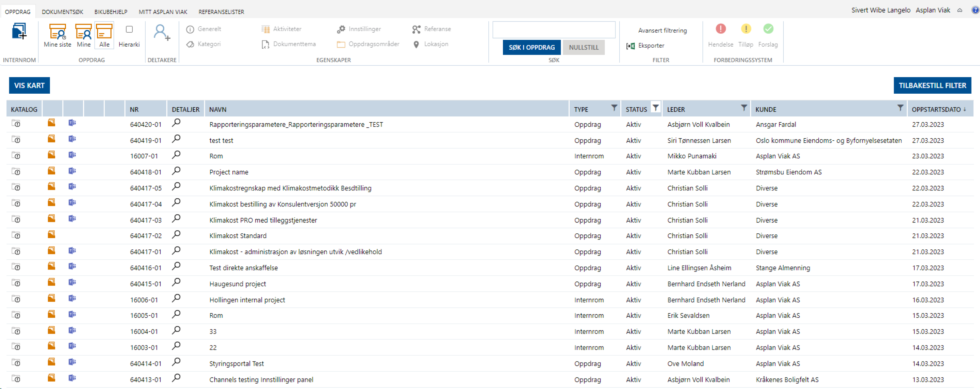
Task: Open Innstillinger properties
Action: click(359, 29)
